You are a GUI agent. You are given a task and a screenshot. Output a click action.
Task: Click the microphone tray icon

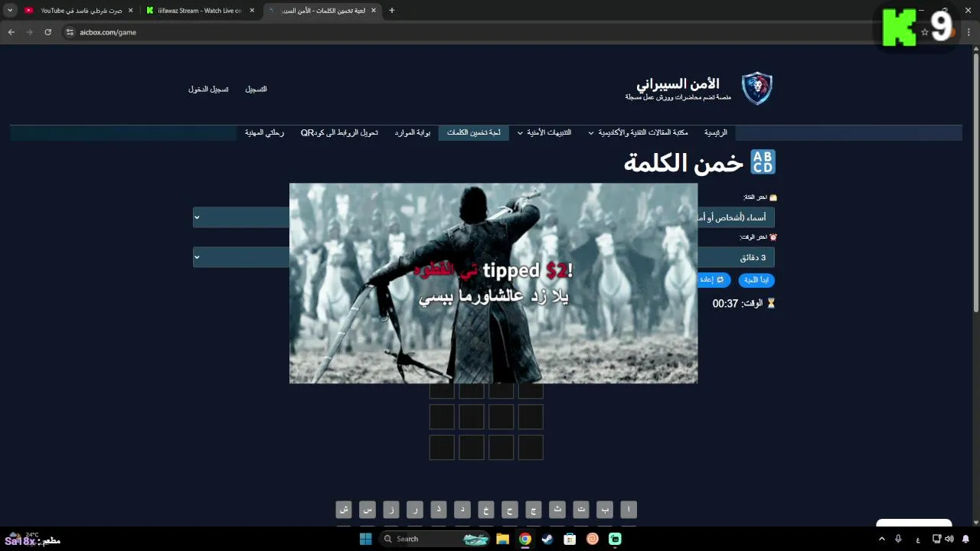pyautogui.click(x=898, y=539)
